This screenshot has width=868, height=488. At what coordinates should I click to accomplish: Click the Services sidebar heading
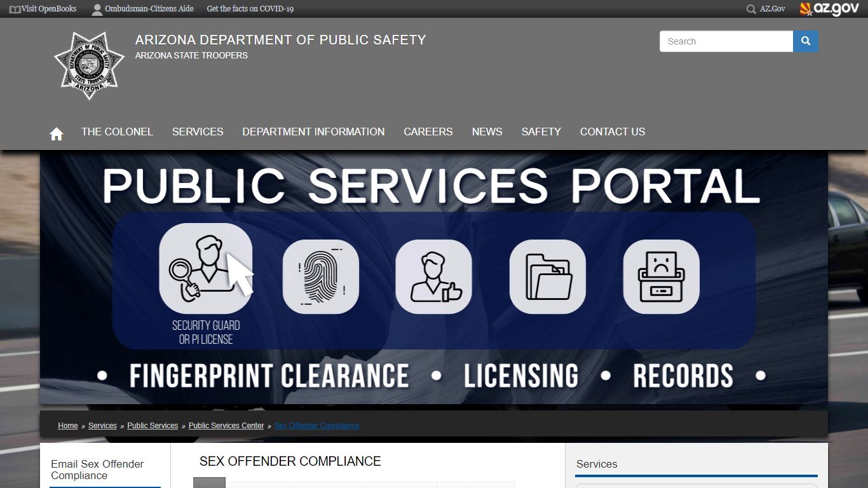[597, 464]
